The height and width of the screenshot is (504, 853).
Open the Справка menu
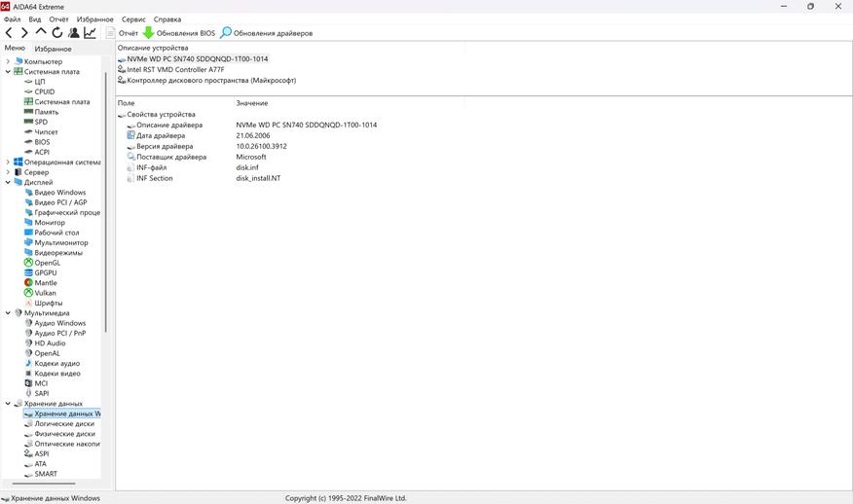pos(167,19)
